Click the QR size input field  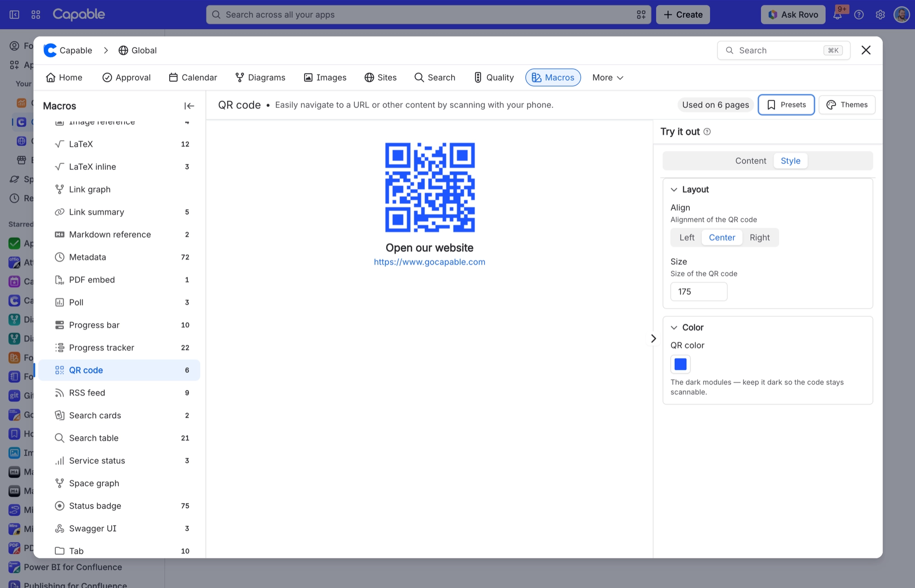pos(699,292)
